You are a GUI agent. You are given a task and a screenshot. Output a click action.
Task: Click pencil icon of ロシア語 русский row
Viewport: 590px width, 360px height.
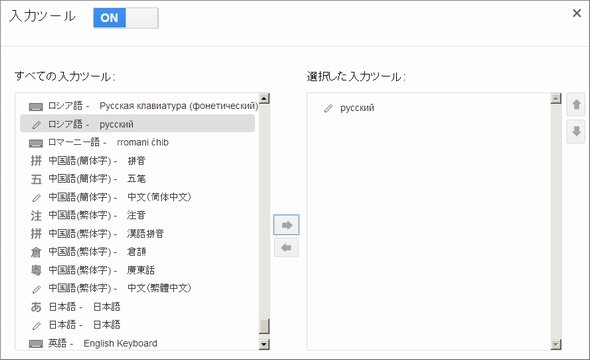(36, 125)
